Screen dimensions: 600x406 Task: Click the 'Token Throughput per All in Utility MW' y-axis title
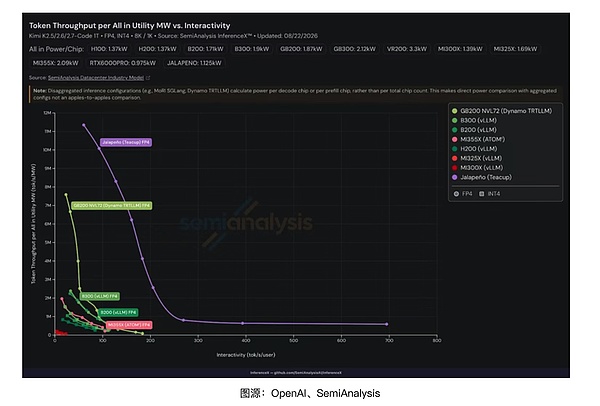click(x=33, y=224)
